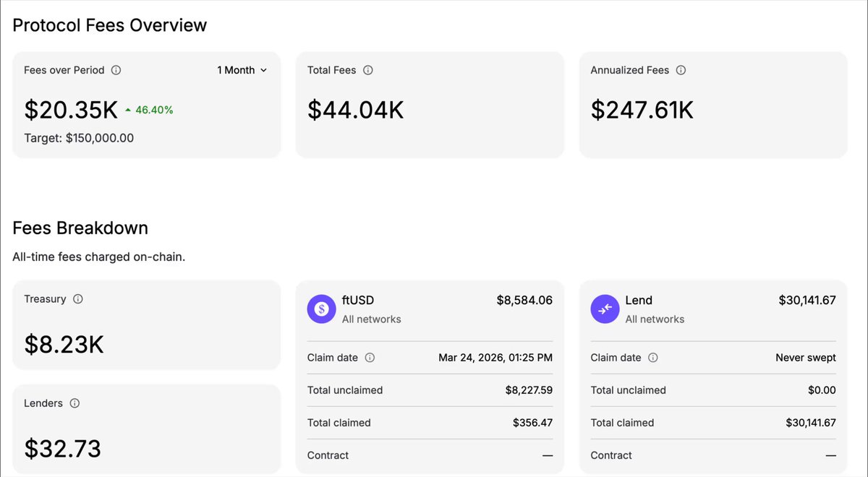Click the Total claimed label in ftUSD card
Image resolution: width=868 pixels, height=477 pixels.
pyautogui.click(x=339, y=423)
